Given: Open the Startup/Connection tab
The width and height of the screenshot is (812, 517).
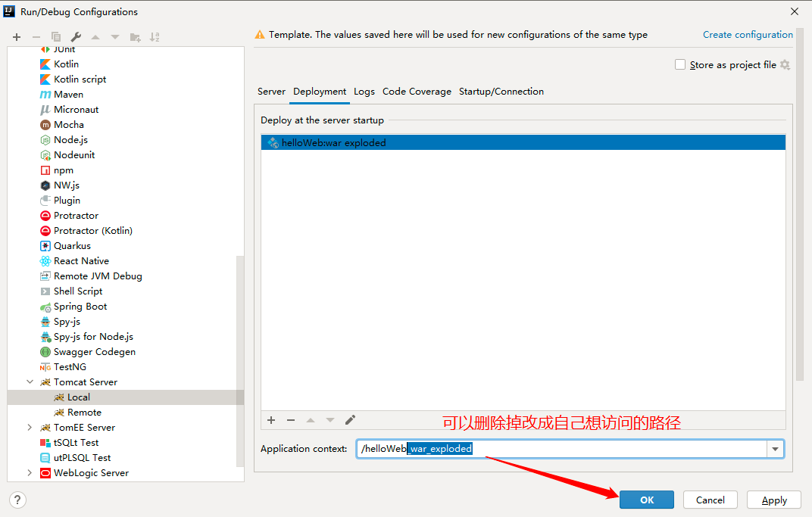Looking at the screenshot, I should tap(501, 92).
